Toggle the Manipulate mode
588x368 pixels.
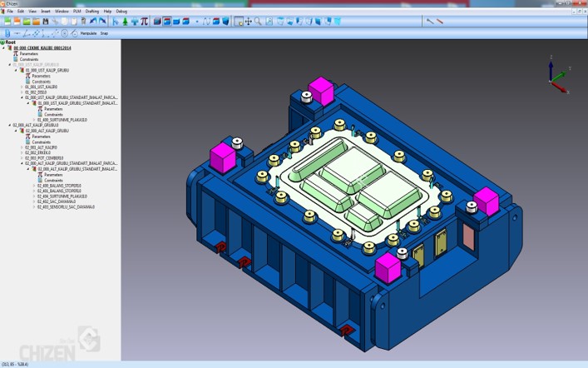(x=88, y=33)
